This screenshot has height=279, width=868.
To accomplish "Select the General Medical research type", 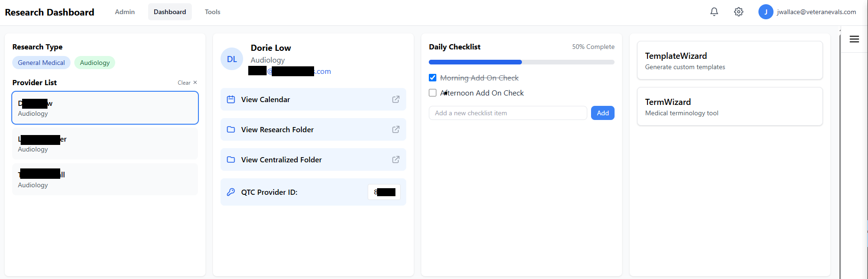I will [41, 63].
